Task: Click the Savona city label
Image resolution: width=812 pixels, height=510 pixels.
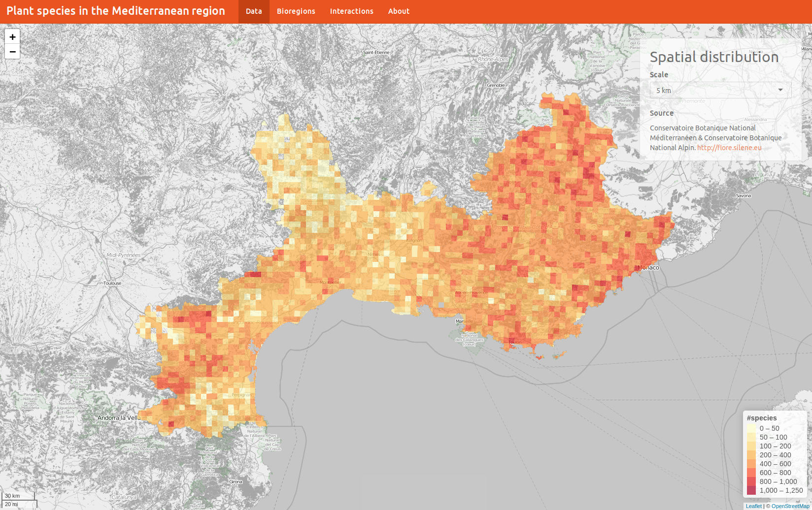Action: click(x=744, y=196)
